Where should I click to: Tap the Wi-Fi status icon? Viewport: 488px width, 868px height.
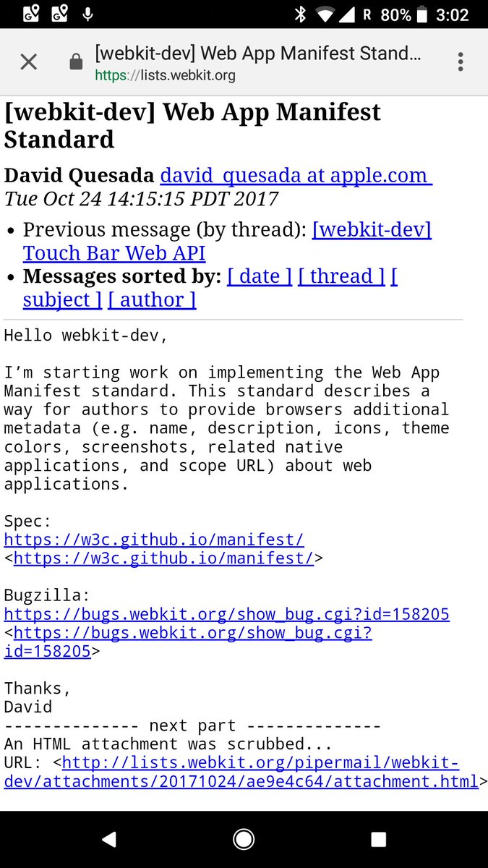pos(326,14)
